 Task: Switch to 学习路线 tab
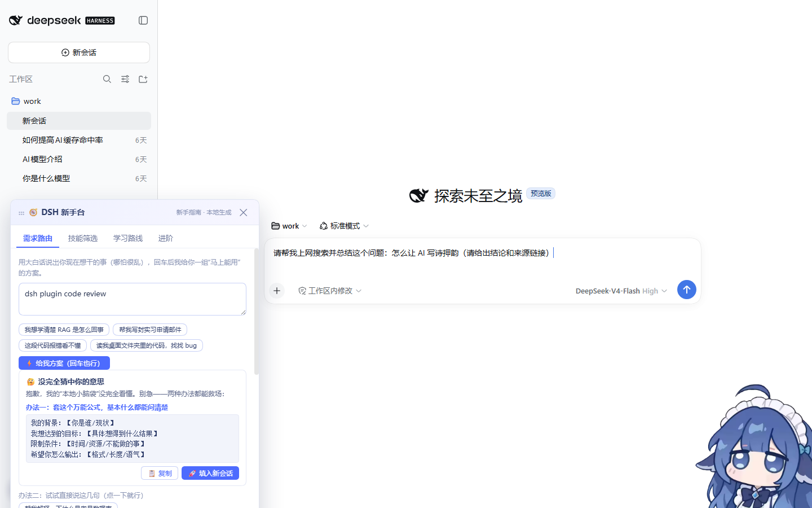click(x=128, y=238)
